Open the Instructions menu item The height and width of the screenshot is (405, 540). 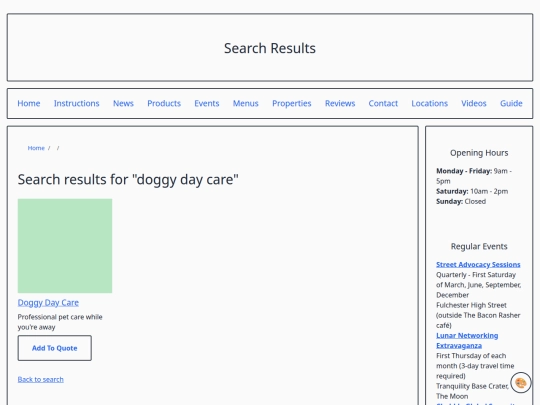pyautogui.click(x=76, y=103)
